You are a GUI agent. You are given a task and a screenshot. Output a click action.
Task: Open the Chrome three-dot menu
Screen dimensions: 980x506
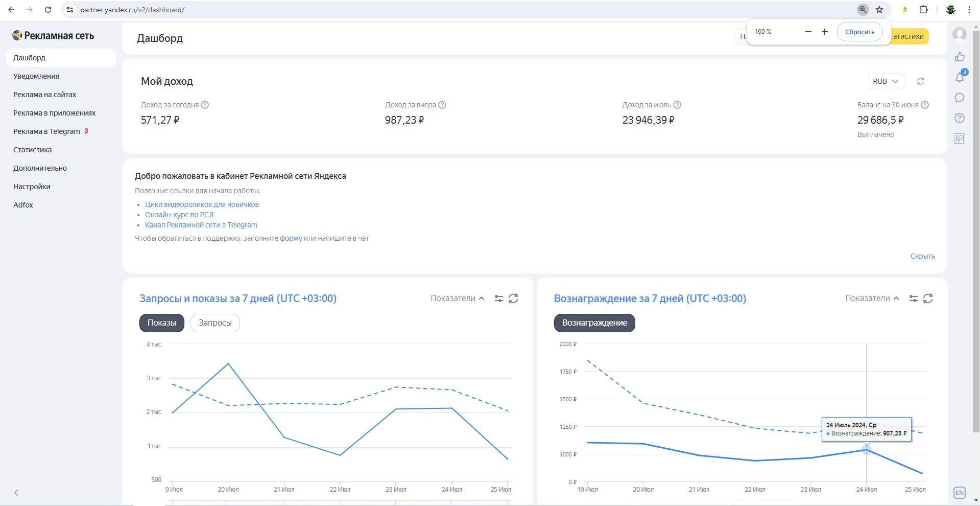[x=969, y=10]
